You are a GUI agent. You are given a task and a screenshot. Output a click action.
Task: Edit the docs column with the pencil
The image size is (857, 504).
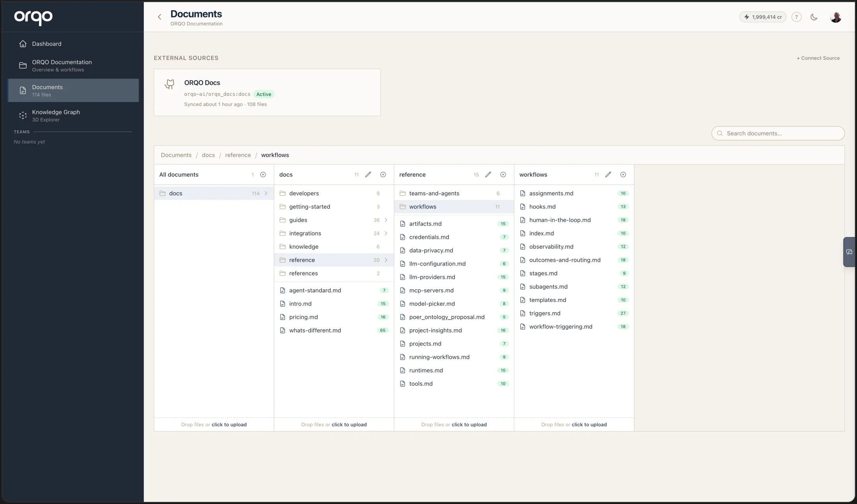pos(368,175)
